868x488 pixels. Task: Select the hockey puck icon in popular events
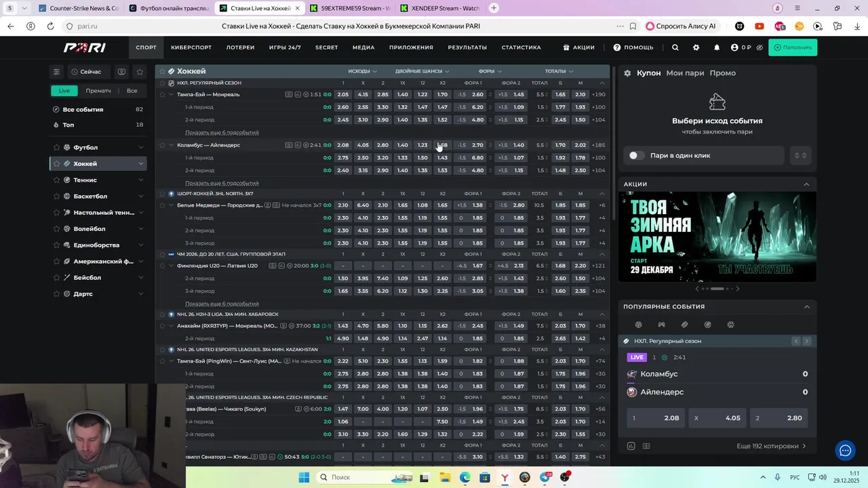pyautogui.click(x=684, y=325)
